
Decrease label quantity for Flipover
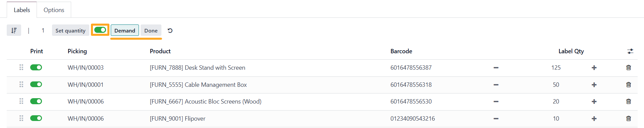(x=496, y=119)
